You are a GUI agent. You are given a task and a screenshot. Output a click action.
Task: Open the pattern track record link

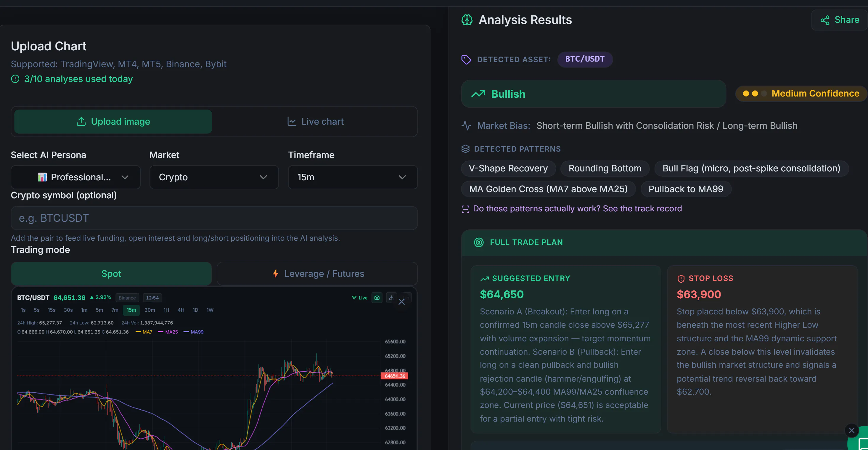pyautogui.click(x=577, y=209)
